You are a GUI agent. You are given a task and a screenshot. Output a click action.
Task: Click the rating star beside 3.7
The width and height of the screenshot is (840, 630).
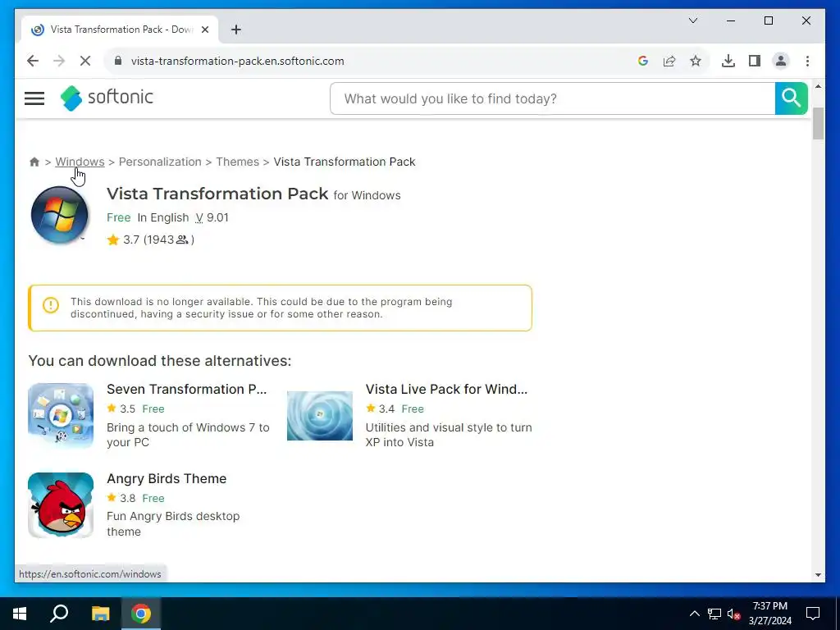(112, 240)
